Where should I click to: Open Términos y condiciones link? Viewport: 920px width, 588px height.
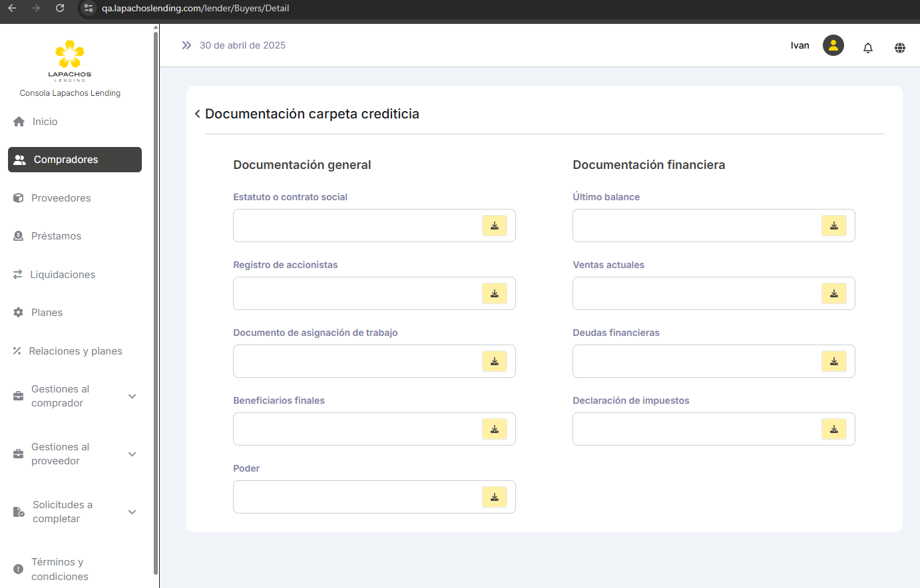pyautogui.click(x=59, y=569)
